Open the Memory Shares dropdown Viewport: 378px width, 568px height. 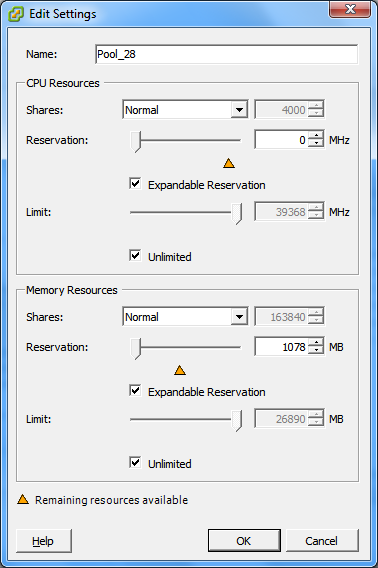(185, 317)
